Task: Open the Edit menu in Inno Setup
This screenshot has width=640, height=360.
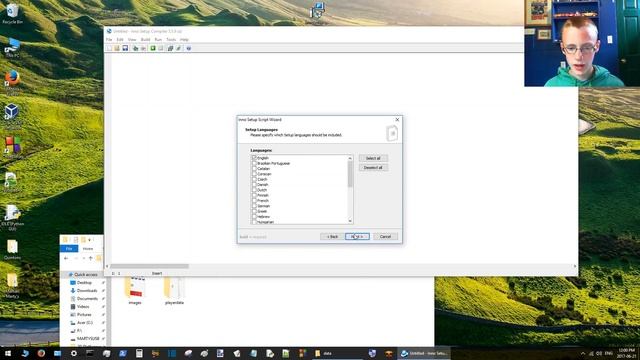Action: pyautogui.click(x=120, y=40)
